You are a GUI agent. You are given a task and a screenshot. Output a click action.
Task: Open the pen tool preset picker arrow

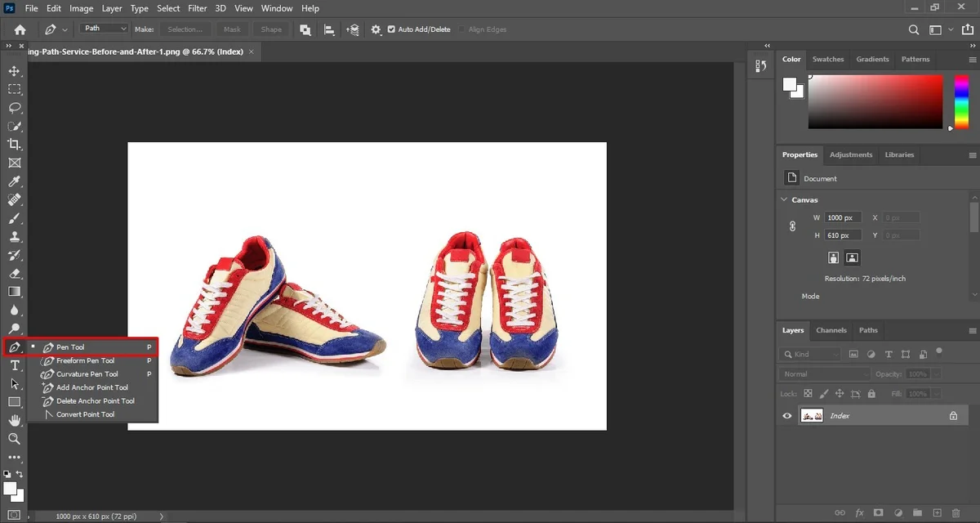65,30
